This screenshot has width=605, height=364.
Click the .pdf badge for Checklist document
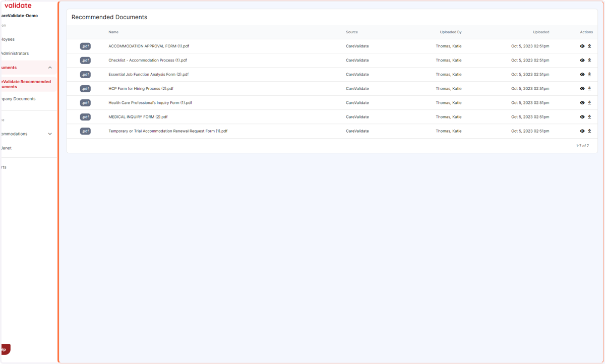click(x=85, y=60)
